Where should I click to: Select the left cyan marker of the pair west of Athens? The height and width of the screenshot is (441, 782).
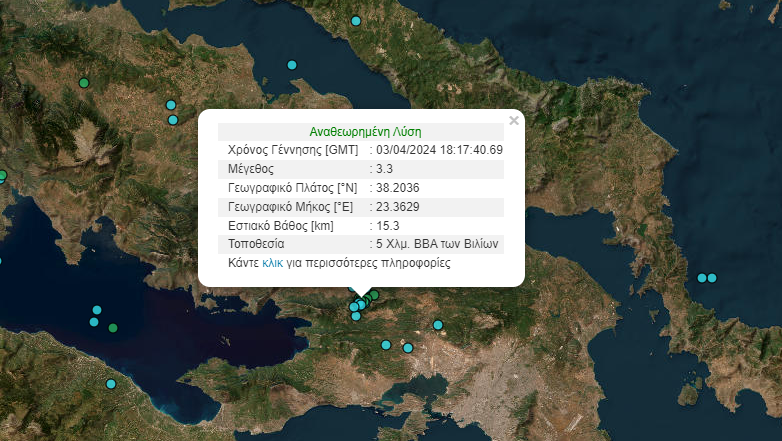pos(386,345)
